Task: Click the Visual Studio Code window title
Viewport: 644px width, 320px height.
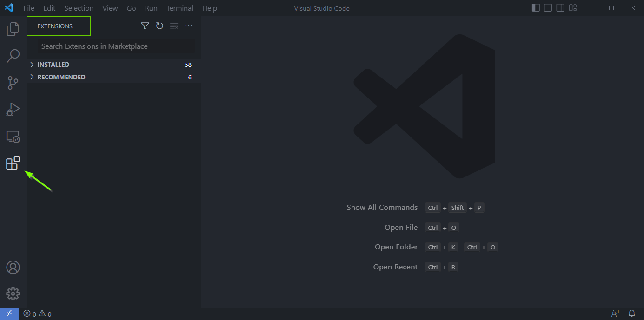Action: pyautogui.click(x=322, y=8)
